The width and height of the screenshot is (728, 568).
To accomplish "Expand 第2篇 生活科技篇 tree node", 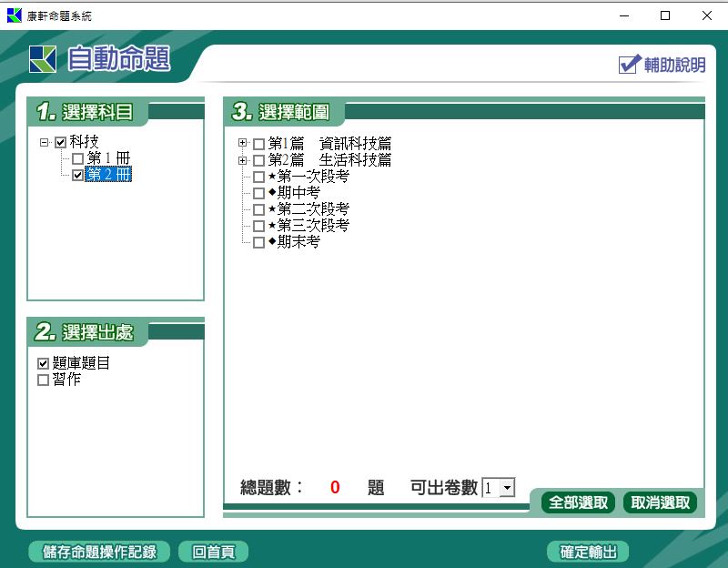I will 242,160.
